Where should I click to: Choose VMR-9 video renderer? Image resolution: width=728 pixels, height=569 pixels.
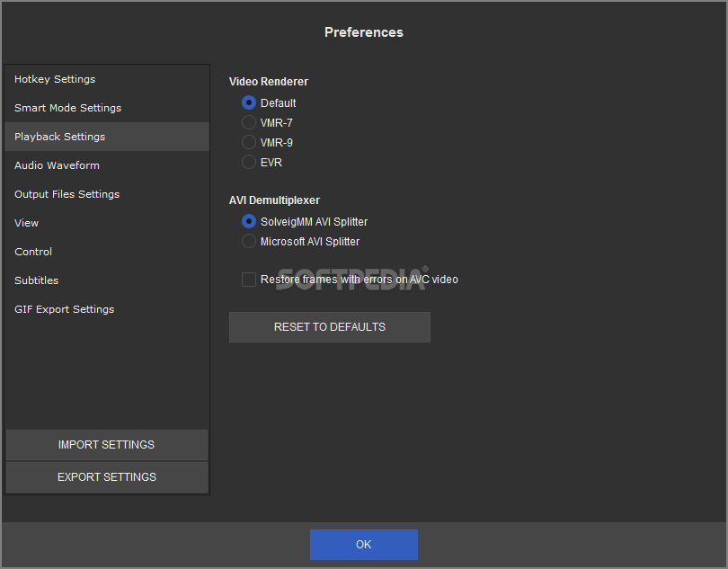249,142
